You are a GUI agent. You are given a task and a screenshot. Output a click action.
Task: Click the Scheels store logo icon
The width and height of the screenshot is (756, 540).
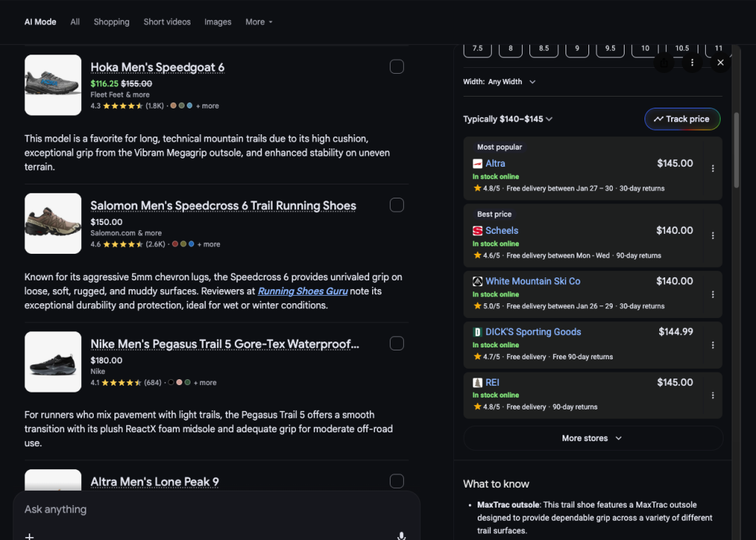tap(478, 231)
